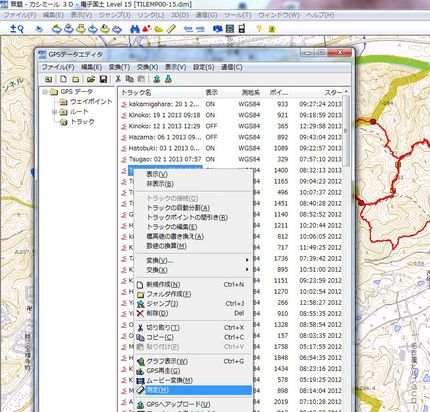Select トラック folder in tree

click(82, 122)
